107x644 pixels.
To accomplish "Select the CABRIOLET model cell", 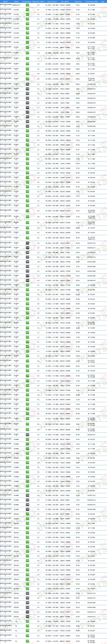I will (x=16, y=5).
